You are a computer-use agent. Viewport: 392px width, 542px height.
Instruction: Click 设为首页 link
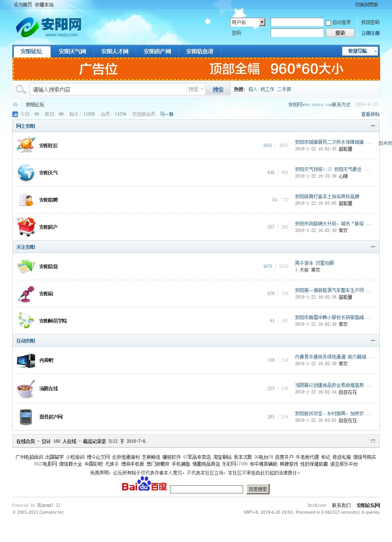point(23,5)
